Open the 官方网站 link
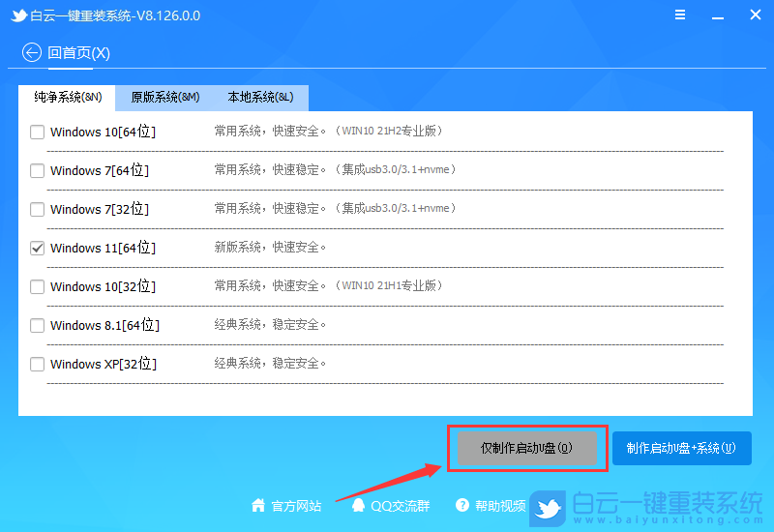This screenshot has height=532, width=774. click(x=296, y=505)
